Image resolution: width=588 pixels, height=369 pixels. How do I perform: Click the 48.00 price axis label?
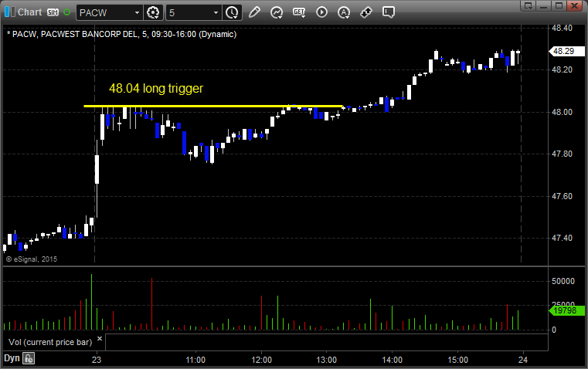tap(563, 112)
